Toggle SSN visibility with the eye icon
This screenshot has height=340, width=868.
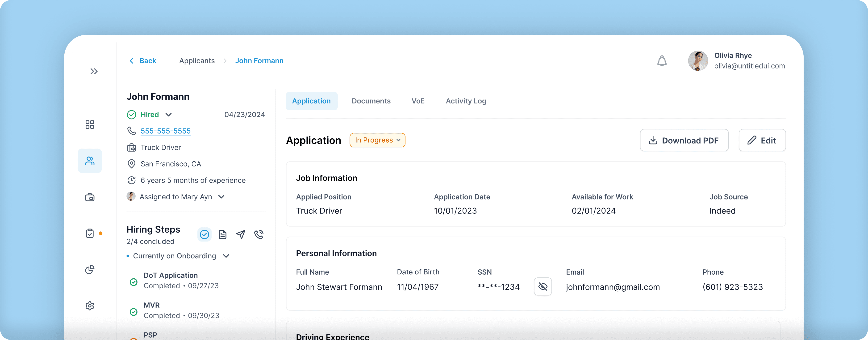[542, 287]
